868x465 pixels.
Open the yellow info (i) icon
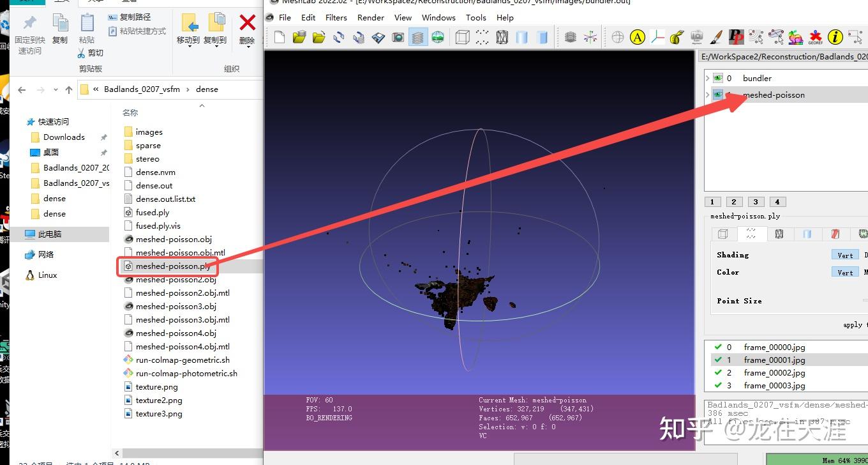[x=835, y=38]
